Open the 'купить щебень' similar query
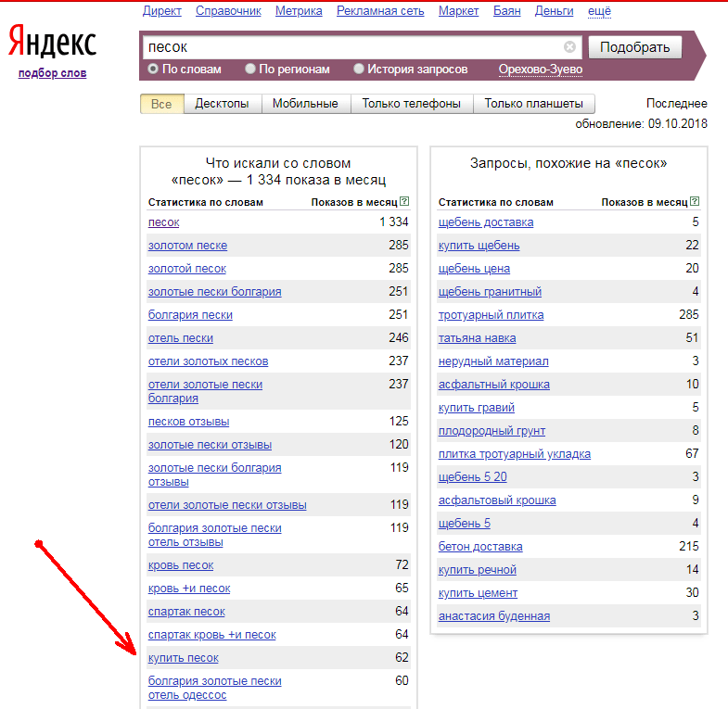 pos(479,246)
